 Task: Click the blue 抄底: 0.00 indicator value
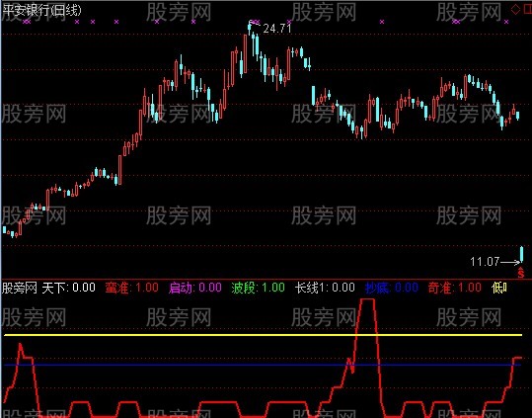point(392,288)
